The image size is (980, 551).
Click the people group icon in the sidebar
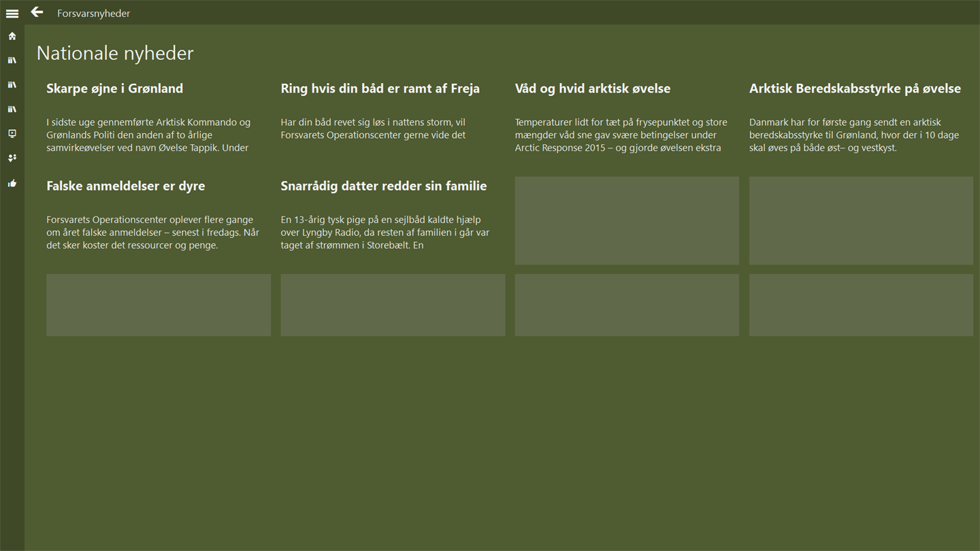[x=12, y=158]
